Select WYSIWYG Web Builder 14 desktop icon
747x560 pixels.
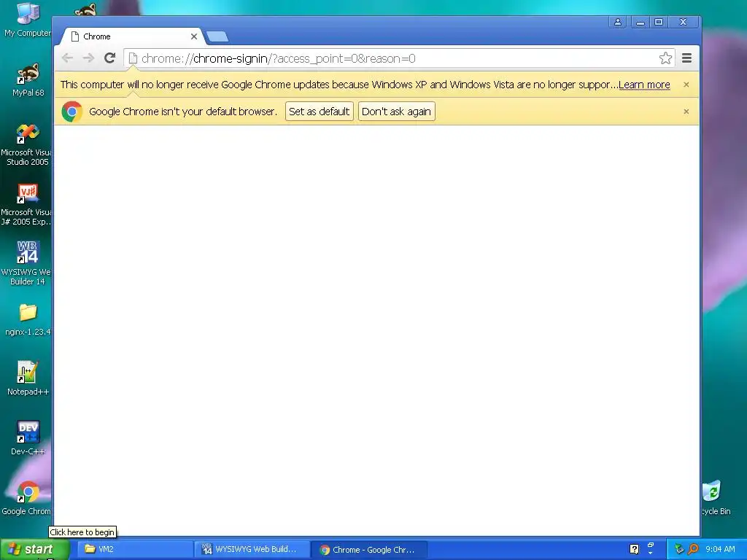point(27,262)
